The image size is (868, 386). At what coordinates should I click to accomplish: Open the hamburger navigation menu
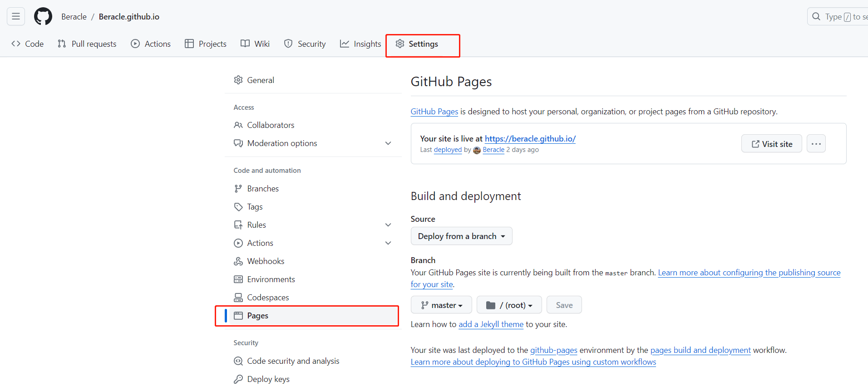(16, 17)
